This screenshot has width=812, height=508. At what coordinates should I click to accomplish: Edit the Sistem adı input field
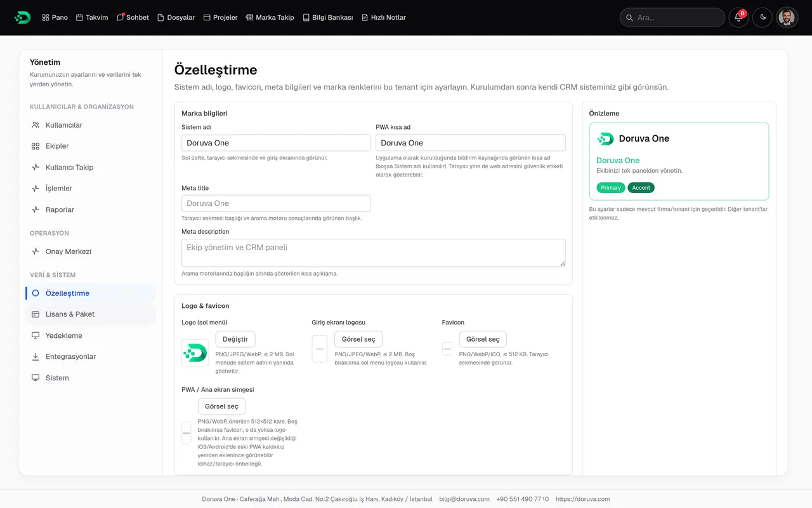276,143
